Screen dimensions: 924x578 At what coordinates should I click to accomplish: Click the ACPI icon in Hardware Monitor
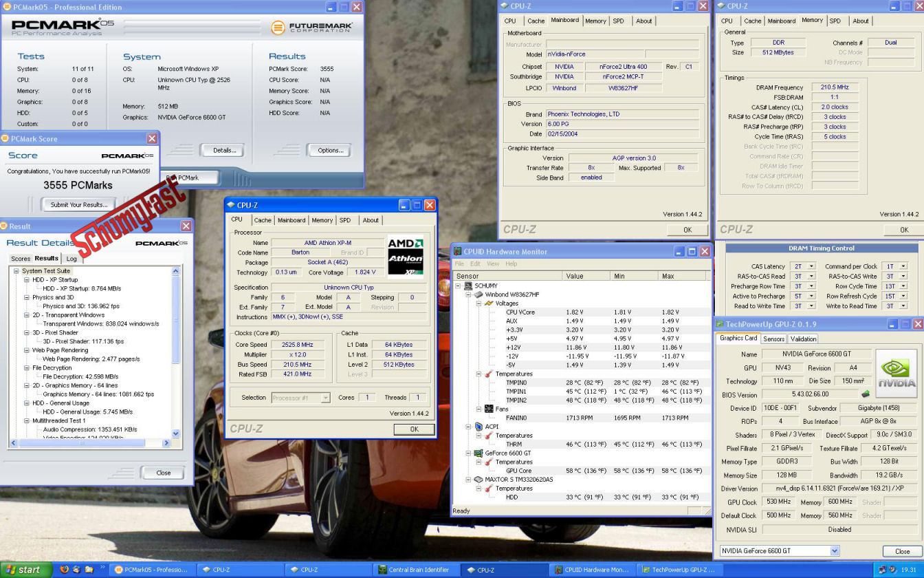pos(478,427)
